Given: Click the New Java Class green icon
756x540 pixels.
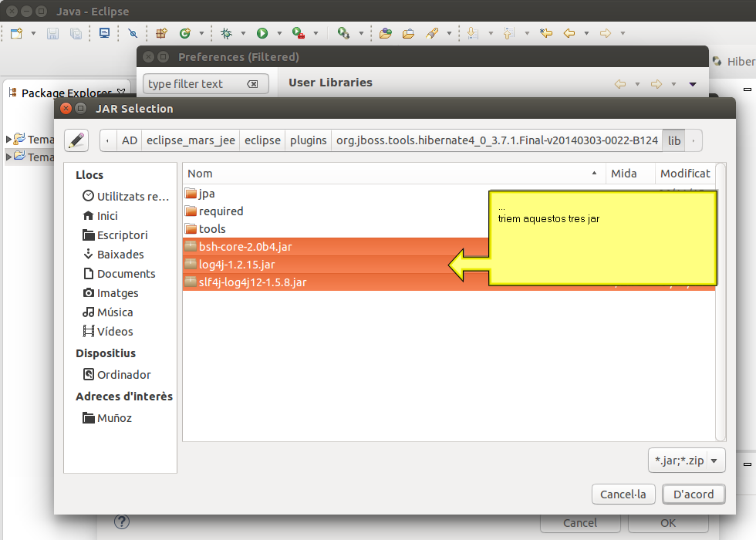Looking at the screenshot, I should coord(184,33).
